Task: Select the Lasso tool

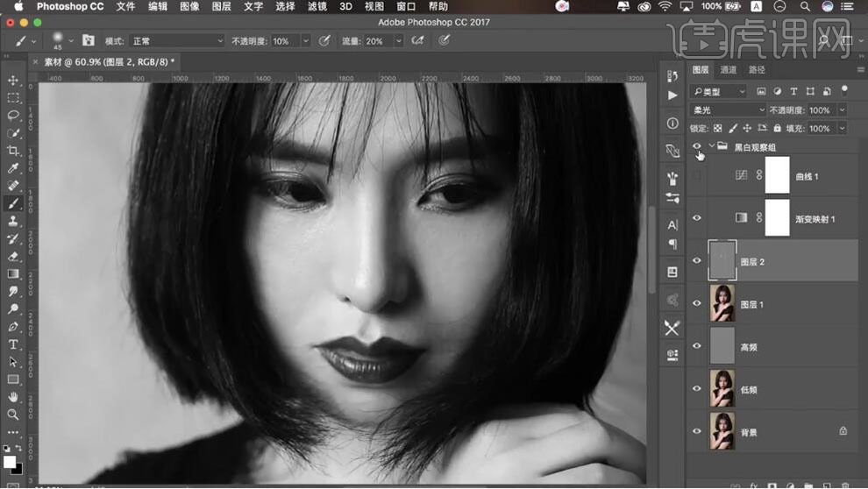Action: (x=13, y=116)
